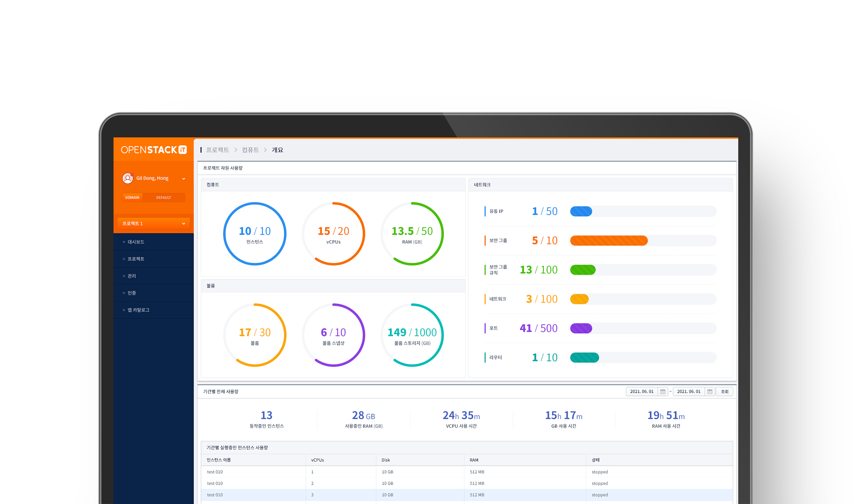Click the plus icon beside 앱 카탈로그 menu

(124, 310)
